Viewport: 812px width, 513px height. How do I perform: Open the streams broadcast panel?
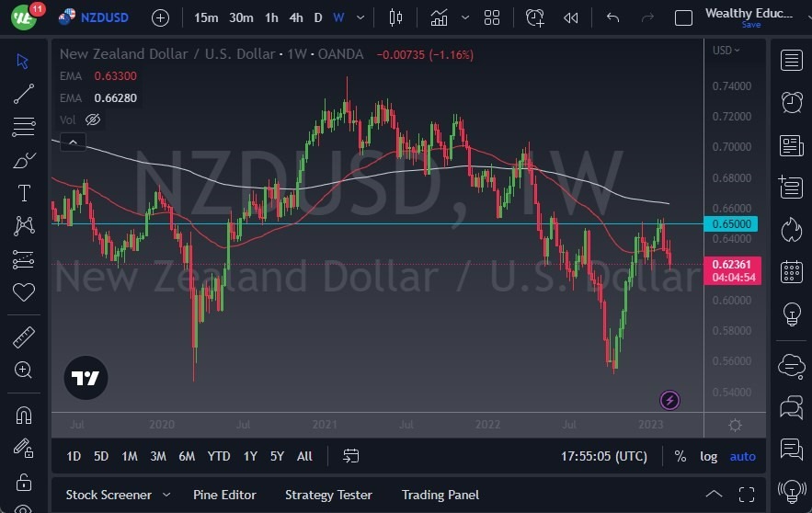point(791,491)
